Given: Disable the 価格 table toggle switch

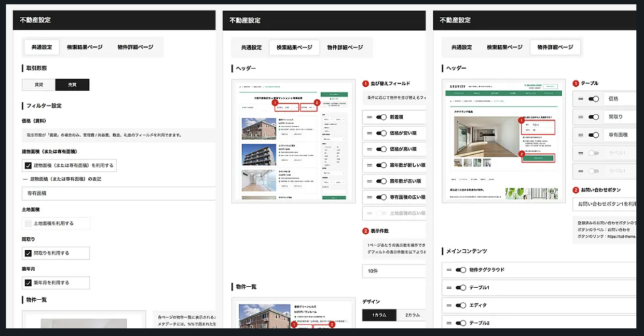Looking at the screenshot, I should (592, 99).
